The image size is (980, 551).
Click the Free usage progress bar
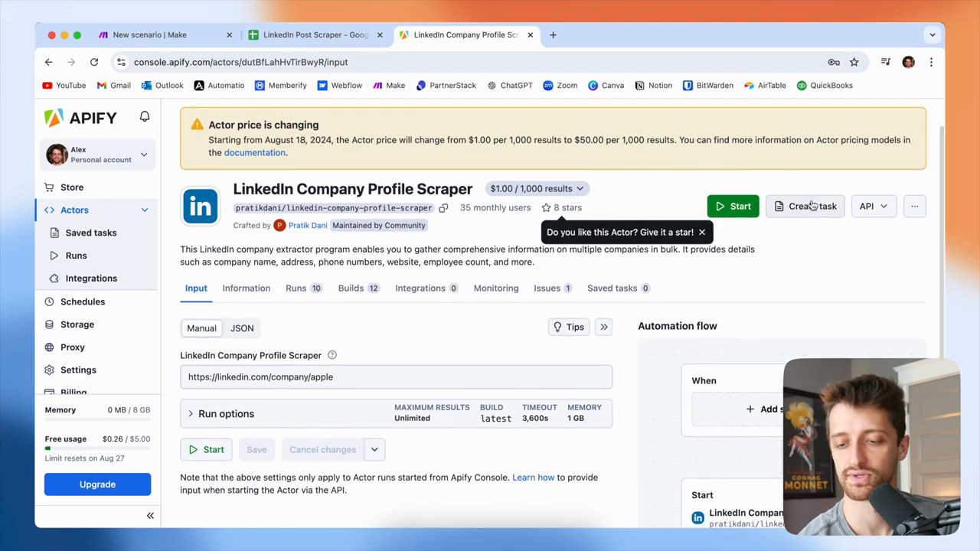(x=97, y=449)
